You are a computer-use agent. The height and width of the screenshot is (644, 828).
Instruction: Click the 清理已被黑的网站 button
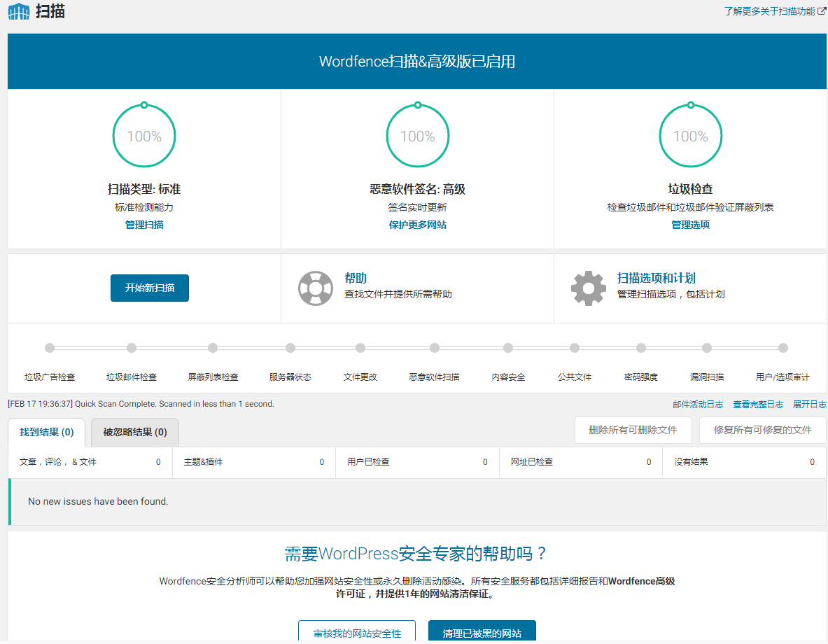point(482,632)
